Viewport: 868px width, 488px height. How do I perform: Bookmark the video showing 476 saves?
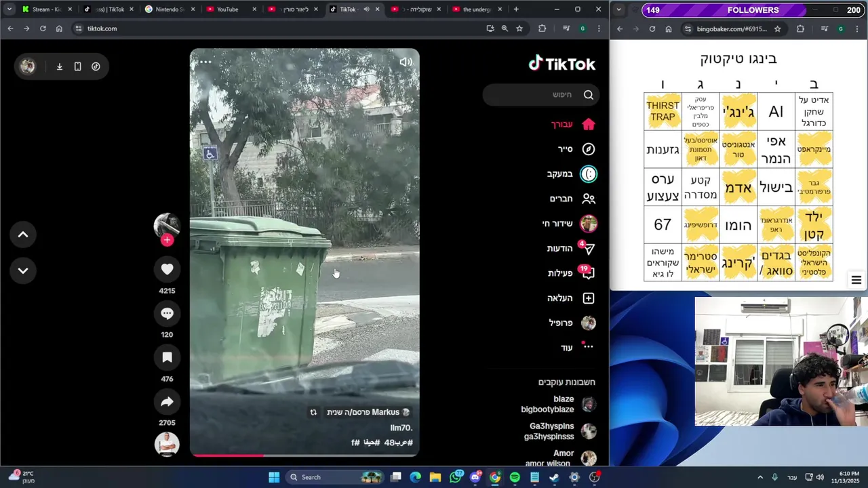click(x=167, y=358)
